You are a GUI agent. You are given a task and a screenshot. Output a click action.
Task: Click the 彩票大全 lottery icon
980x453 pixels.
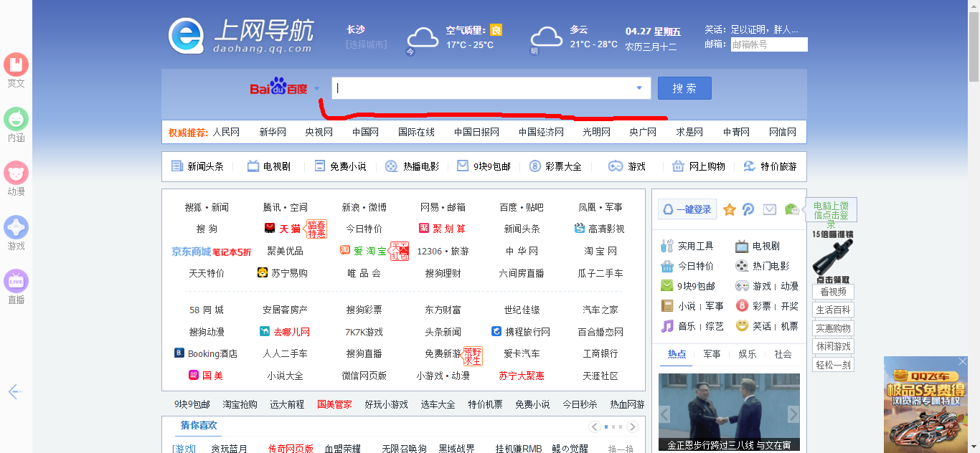(x=535, y=166)
